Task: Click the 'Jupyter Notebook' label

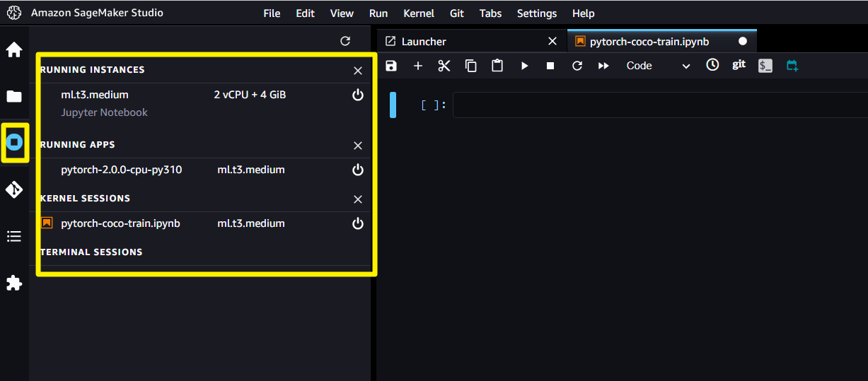Action: click(x=105, y=112)
